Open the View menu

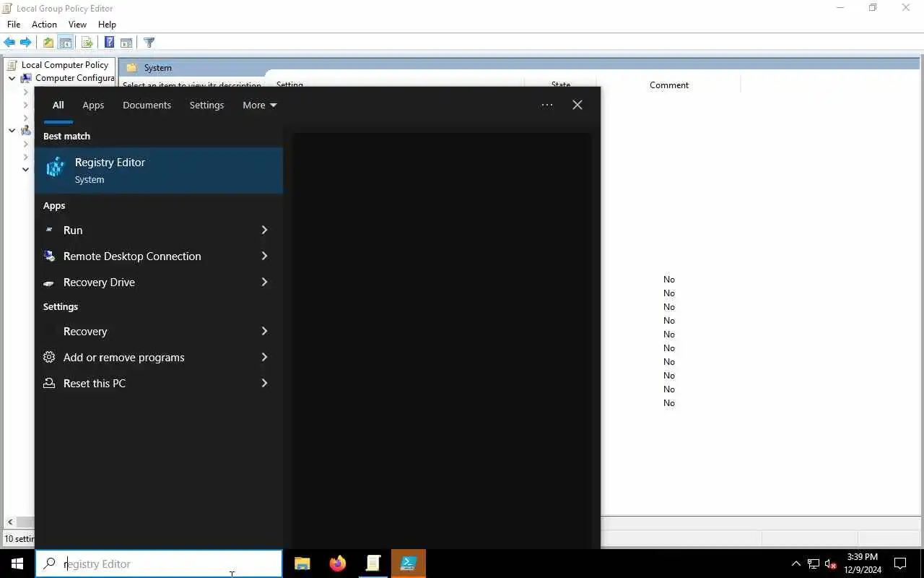pos(77,25)
